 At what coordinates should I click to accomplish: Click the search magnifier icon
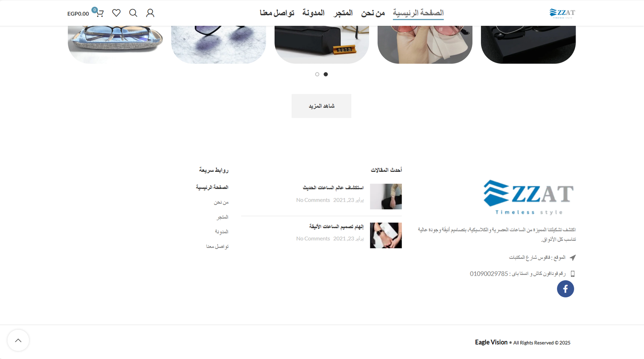(133, 13)
